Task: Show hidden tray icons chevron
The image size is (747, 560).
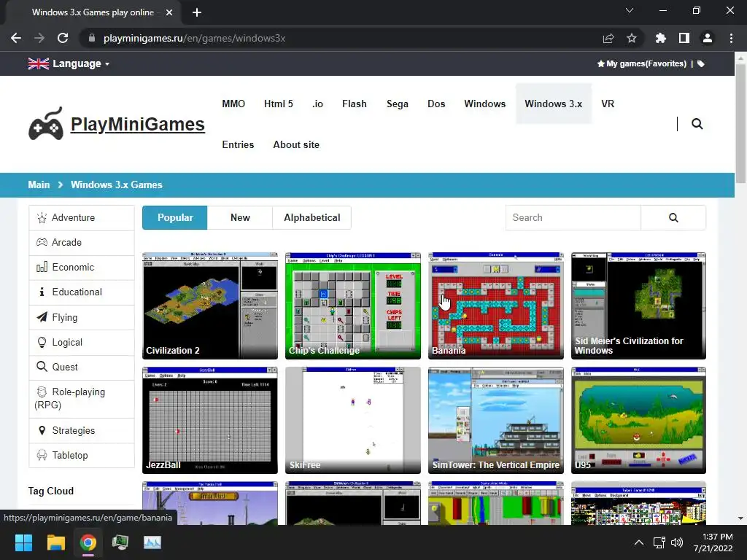Action: 639,542
